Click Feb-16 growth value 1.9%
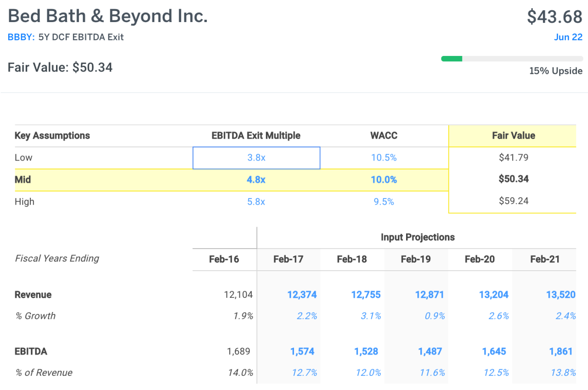 pyautogui.click(x=244, y=316)
